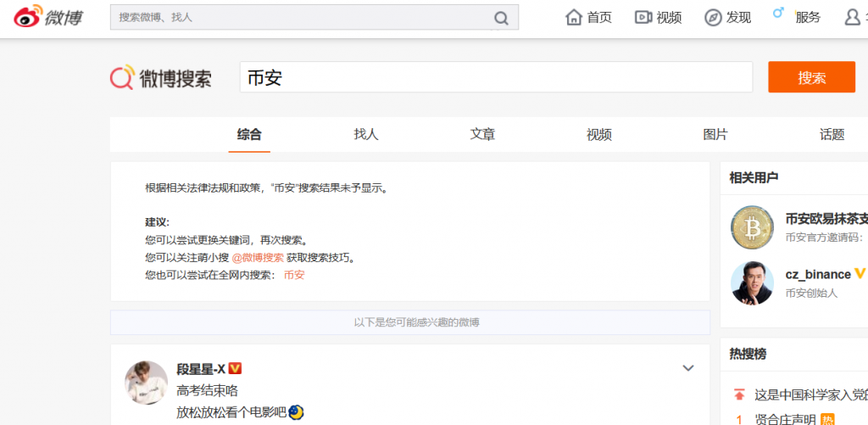The image size is (868, 425).
Task: Click the 微博搜索 logo
Action: tap(160, 77)
